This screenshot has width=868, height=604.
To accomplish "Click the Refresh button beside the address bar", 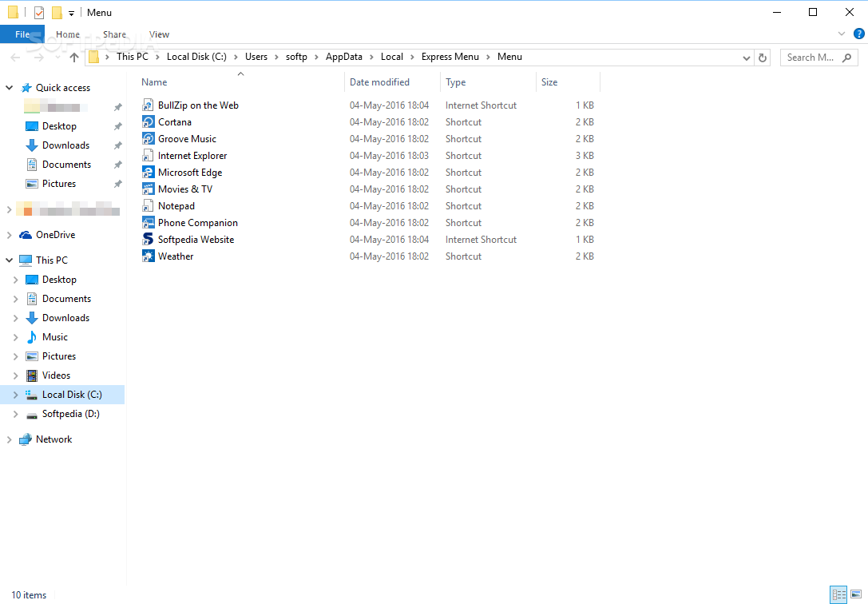I will pos(763,57).
